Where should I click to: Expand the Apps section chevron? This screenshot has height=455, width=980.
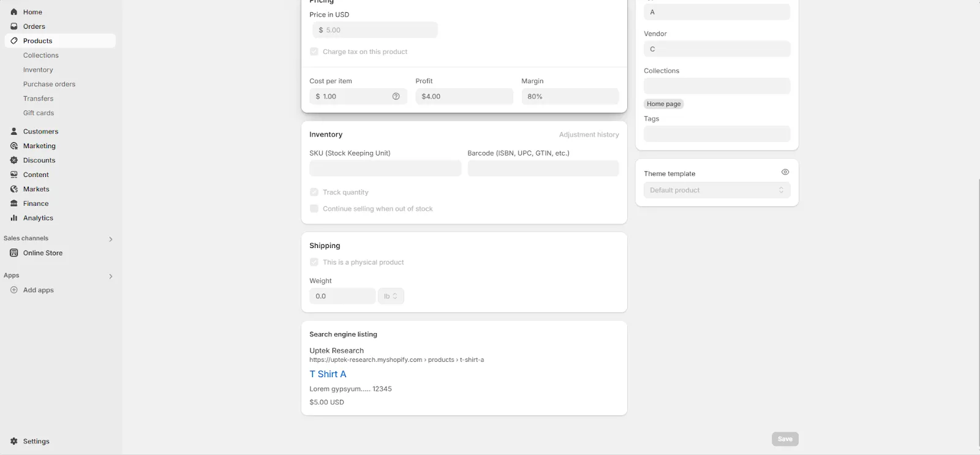[111, 276]
